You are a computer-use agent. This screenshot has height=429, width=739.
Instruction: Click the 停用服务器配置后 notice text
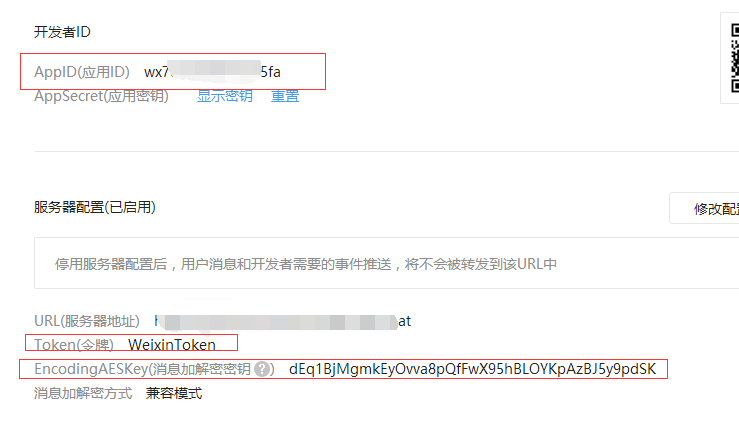[305, 264]
